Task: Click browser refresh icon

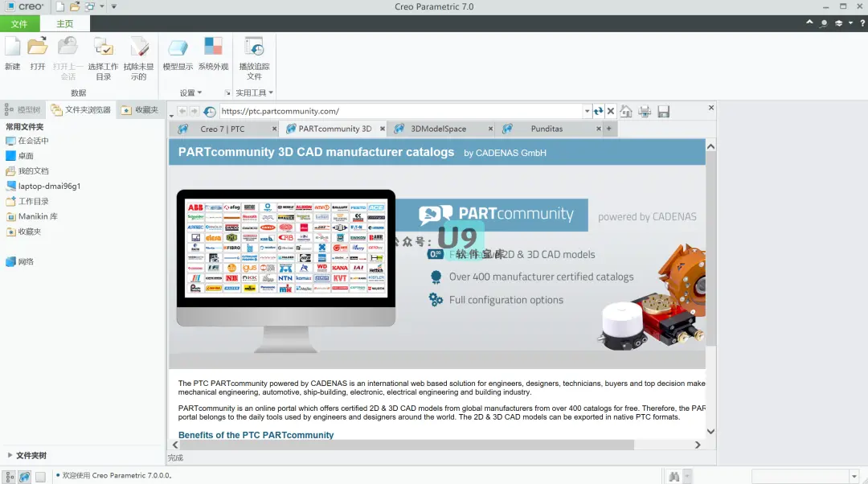Action: pos(599,111)
